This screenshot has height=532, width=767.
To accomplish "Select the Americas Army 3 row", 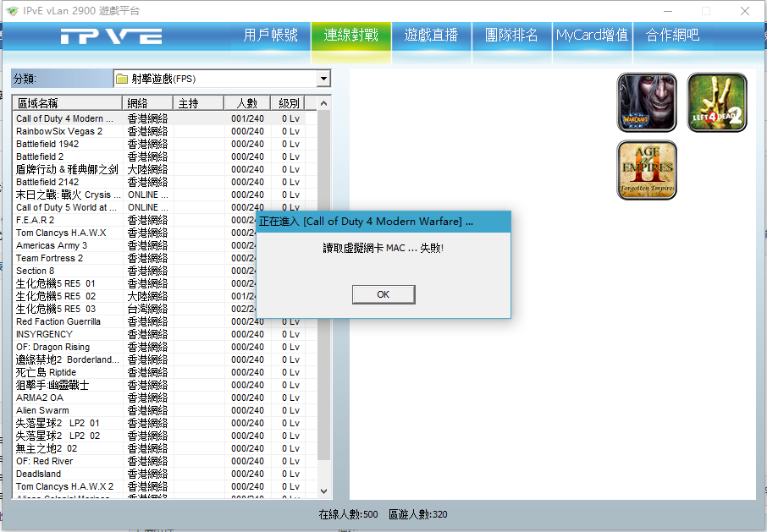I will 135,246.
